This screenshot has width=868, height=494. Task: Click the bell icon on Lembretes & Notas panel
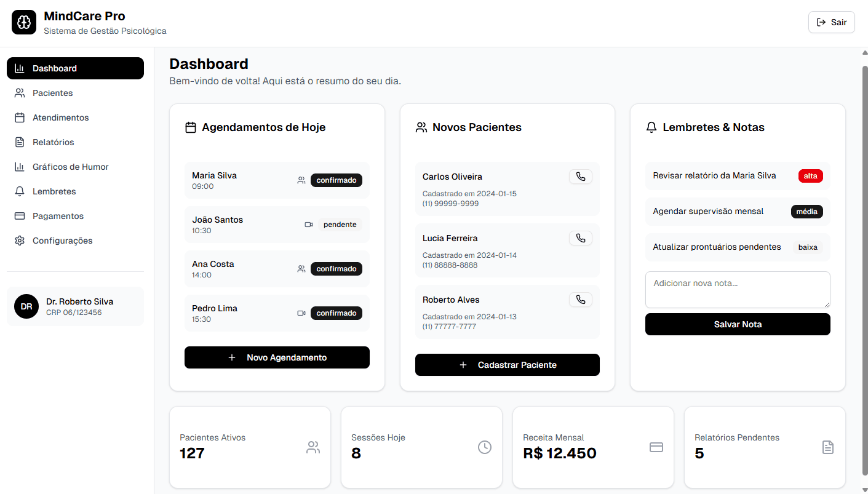(651, 127)
